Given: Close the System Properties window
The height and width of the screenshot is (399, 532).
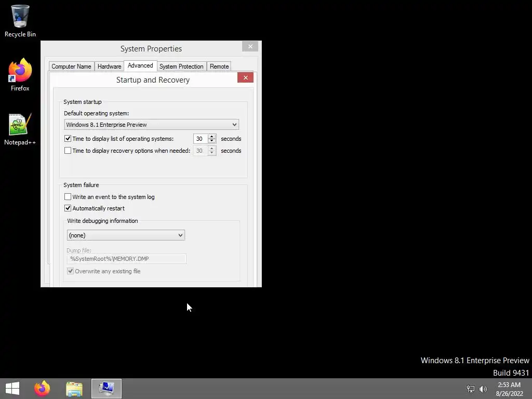Looking at the screenshot, I should pos(250,46).
